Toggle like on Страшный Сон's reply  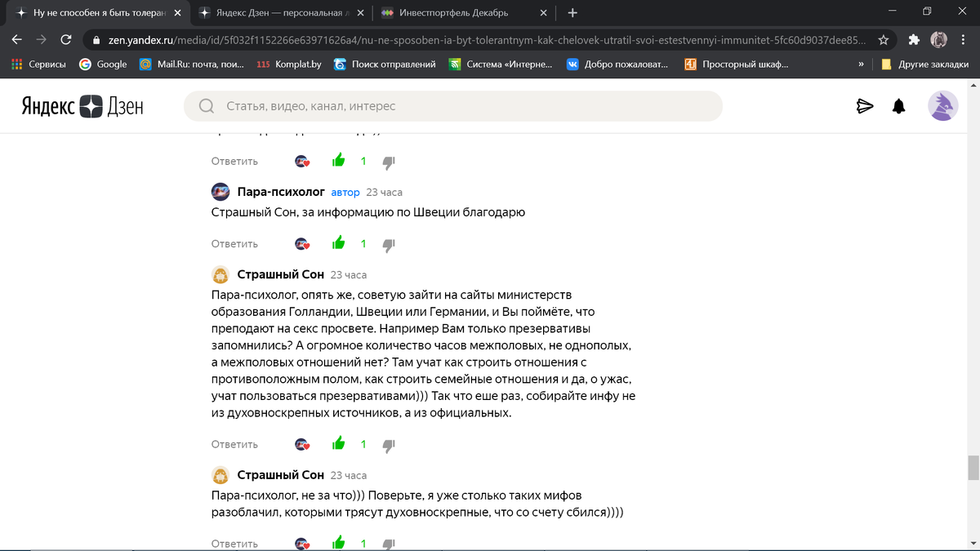pos(338,445)
